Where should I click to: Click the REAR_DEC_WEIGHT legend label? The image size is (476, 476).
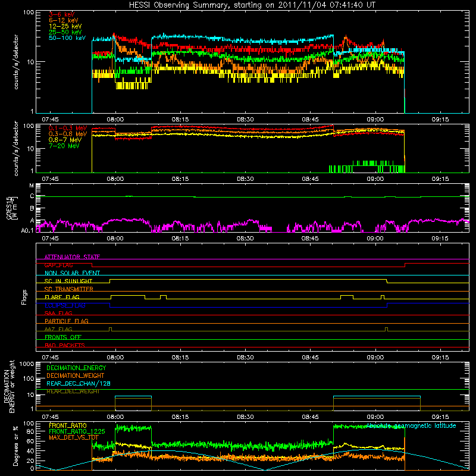click(73, 392)
